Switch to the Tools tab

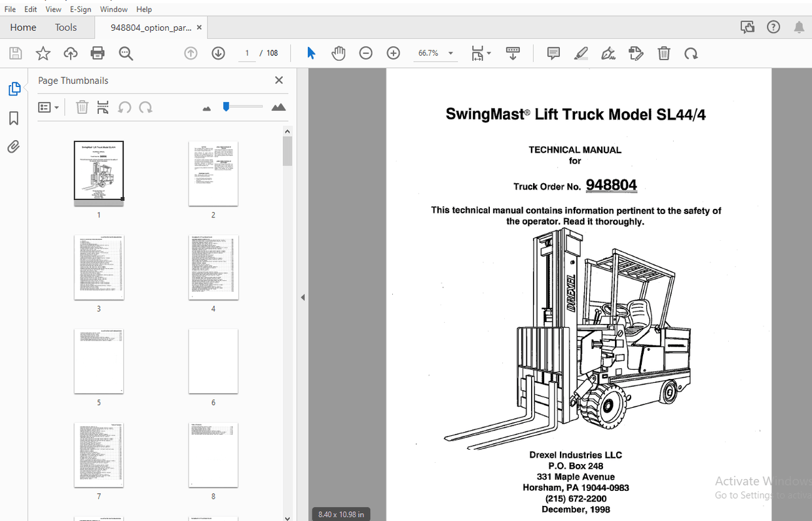click(x=65, y=27)
